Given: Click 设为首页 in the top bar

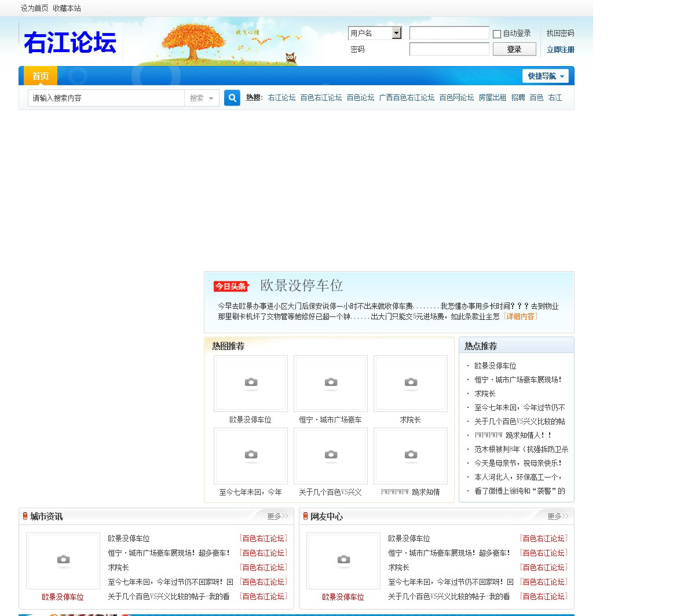Looking at the screenshot, I should tap(35, 8).
